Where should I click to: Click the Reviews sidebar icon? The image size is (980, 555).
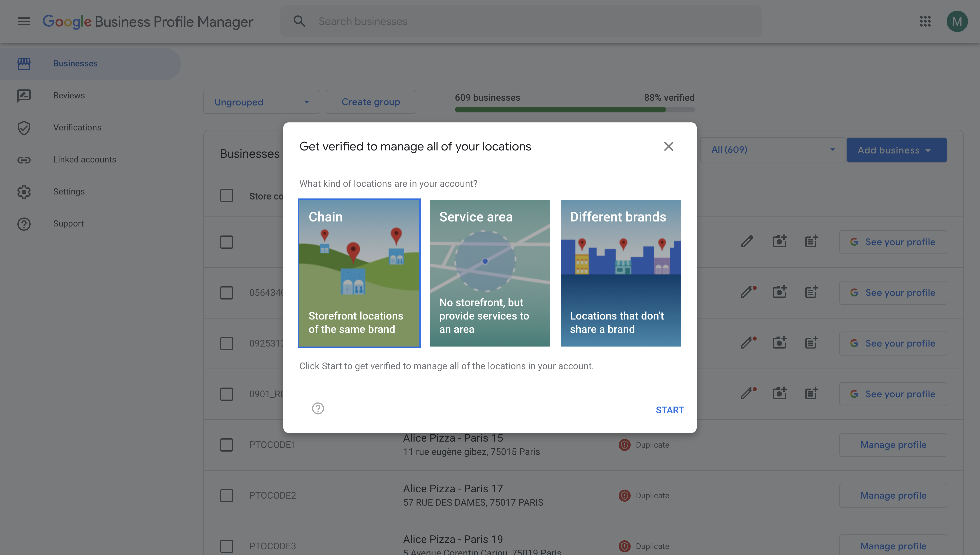click(x=24, y=96)
